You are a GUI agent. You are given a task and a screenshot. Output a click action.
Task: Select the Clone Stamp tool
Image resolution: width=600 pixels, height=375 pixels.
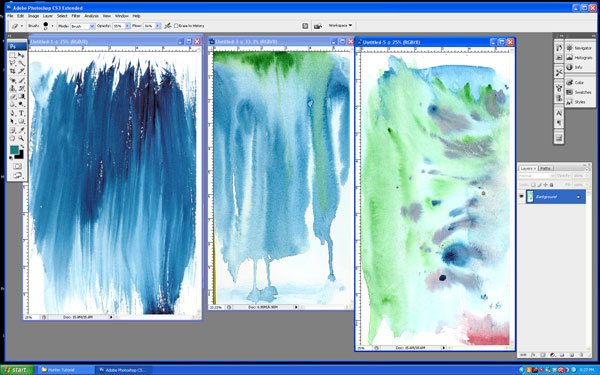pos(12,89)
